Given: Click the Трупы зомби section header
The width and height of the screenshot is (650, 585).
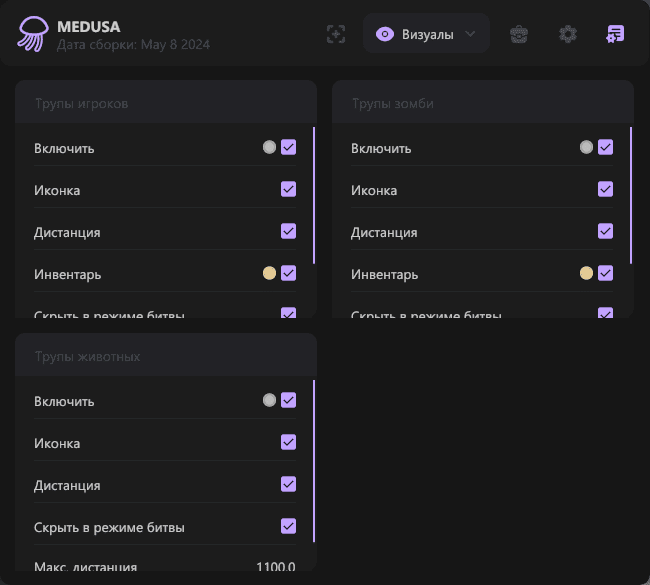Looking at the screenshot, I should [392, 103].
